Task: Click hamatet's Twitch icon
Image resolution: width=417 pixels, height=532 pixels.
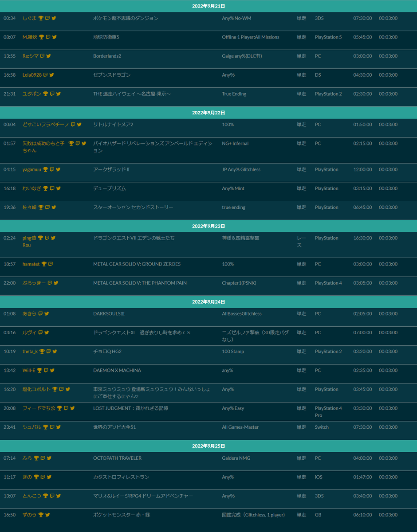Action: click(51, 264)
